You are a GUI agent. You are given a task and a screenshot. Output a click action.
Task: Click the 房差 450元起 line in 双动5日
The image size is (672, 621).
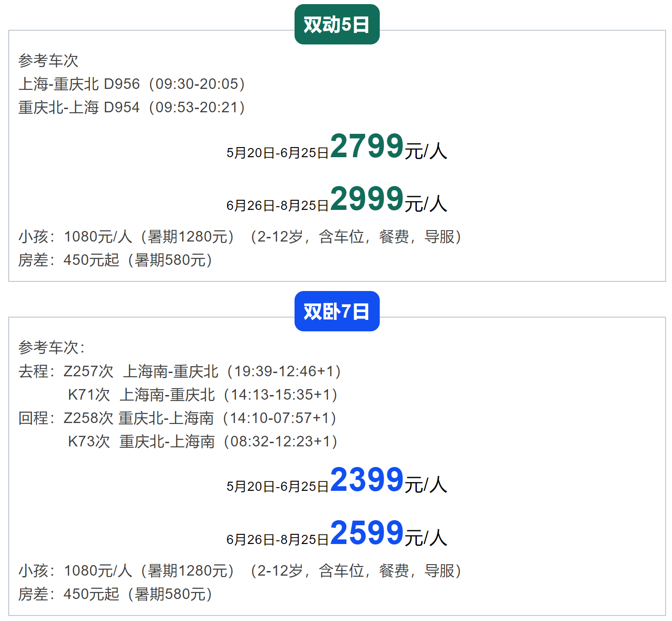click(115, 260)
